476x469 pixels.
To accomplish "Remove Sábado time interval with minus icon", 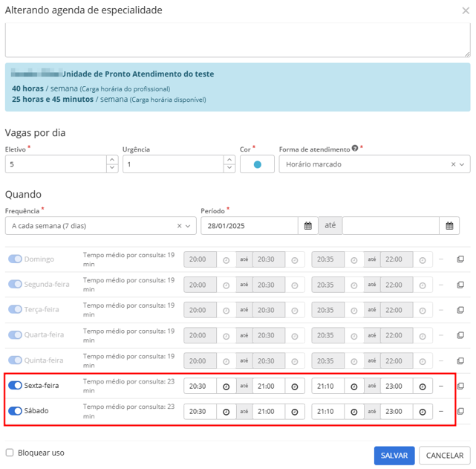I will [441, 411].
